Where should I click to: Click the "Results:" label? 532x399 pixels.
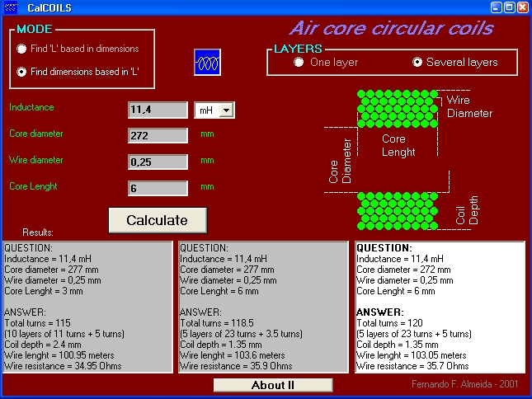[38, 232]
